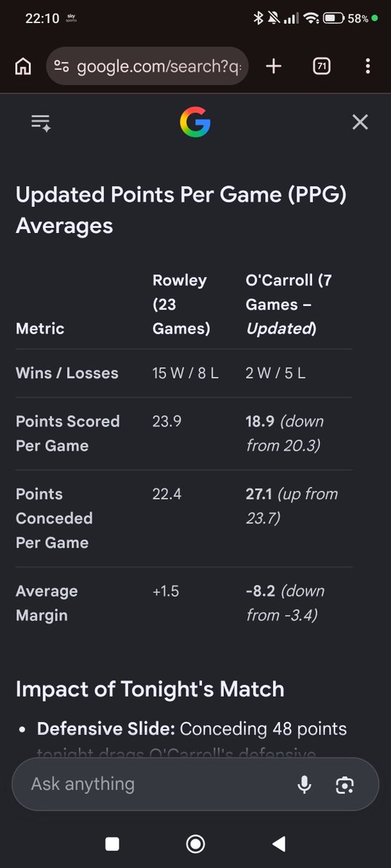391x868 pixels.
Task: Select the Points Scored Per Game row label
Action: click(x=67, y=433)
